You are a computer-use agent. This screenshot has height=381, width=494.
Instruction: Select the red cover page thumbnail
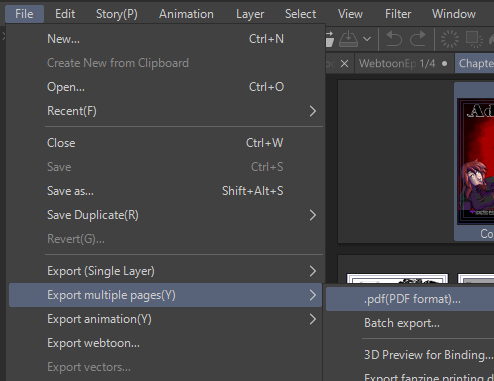pos(475,162)
